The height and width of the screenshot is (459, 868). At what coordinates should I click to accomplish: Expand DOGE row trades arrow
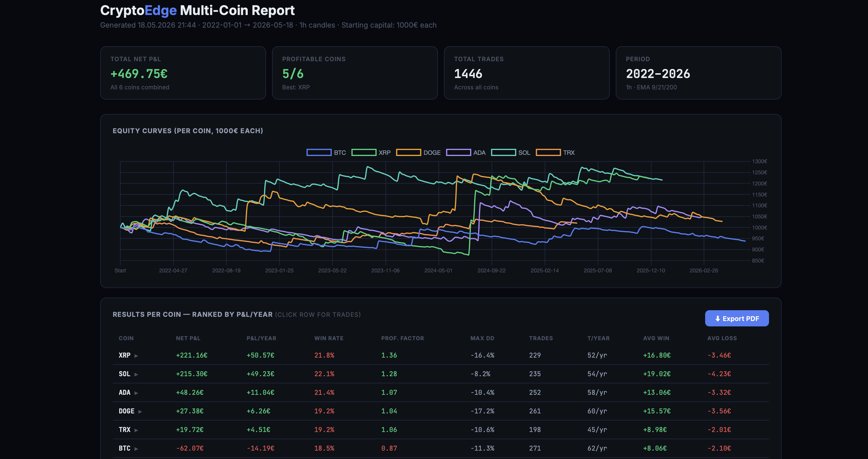pos(140,411)
